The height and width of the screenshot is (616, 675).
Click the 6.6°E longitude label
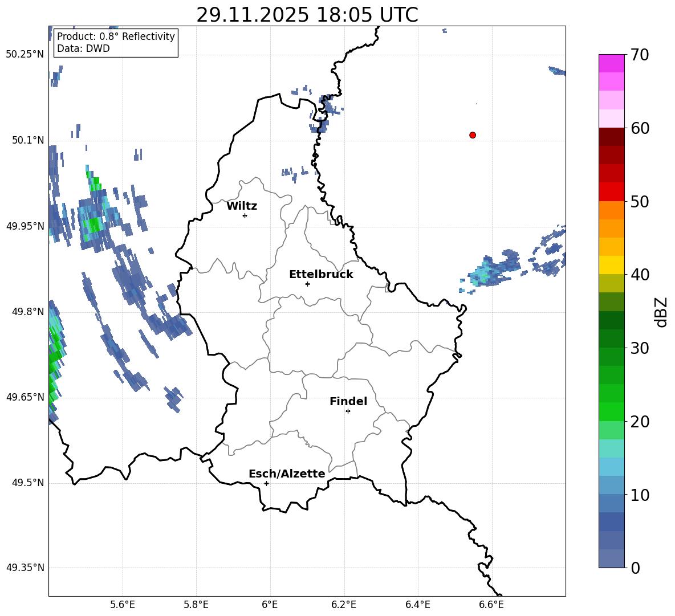tap(491, 605)
